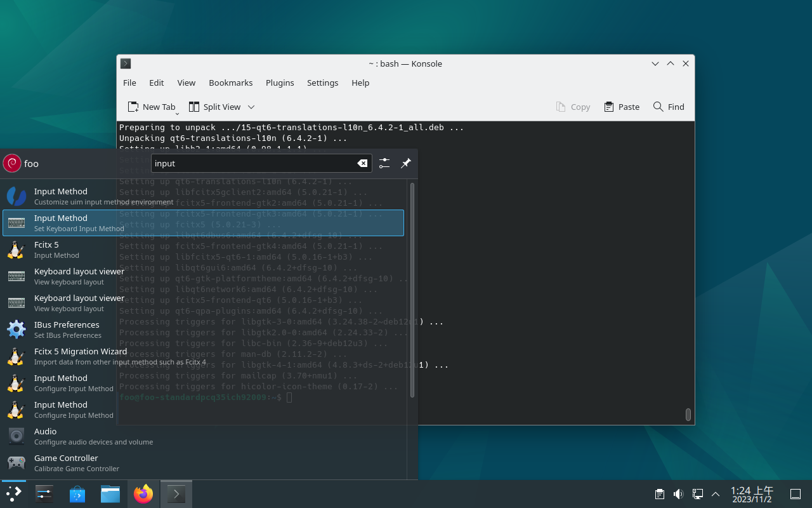
Task: Click the network tray icon
Action: (697, 494)
